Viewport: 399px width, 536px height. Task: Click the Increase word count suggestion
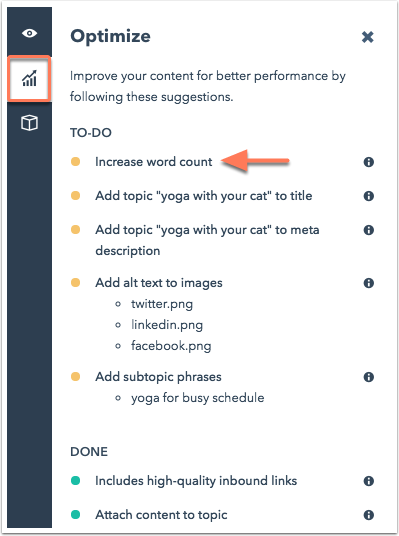coord(154,162)
